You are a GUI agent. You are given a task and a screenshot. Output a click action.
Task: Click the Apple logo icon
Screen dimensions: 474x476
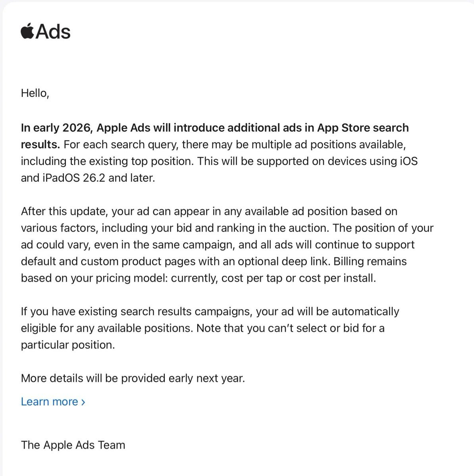point(27,31)
